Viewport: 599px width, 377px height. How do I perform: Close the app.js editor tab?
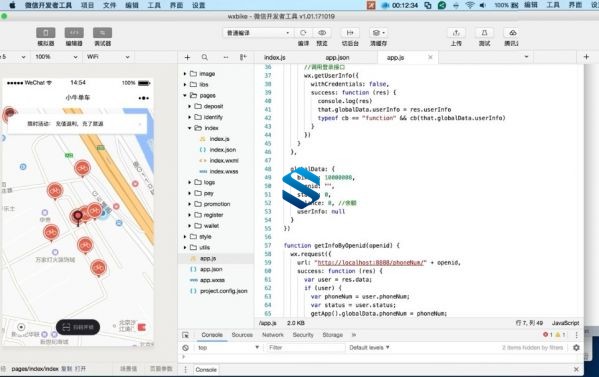coord(431,57)
